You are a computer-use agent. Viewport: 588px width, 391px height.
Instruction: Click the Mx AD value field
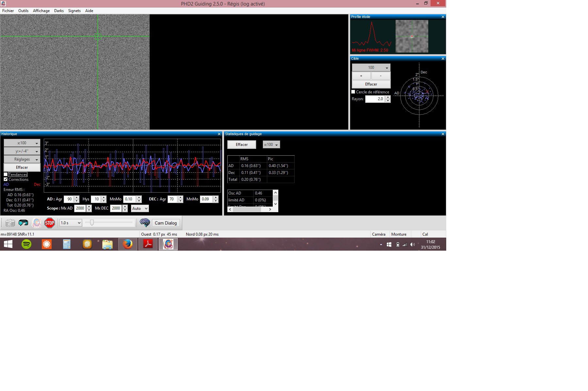(x=80, y=208)
